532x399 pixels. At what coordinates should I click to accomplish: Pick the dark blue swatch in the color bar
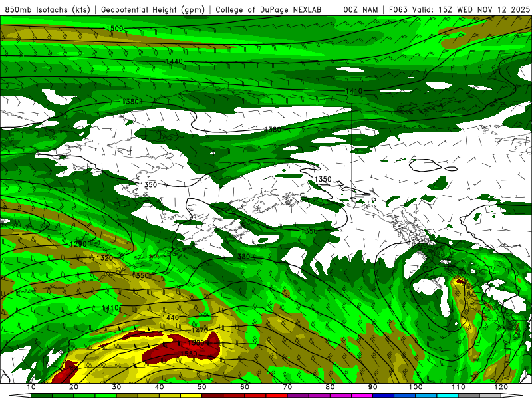(384, 396)
